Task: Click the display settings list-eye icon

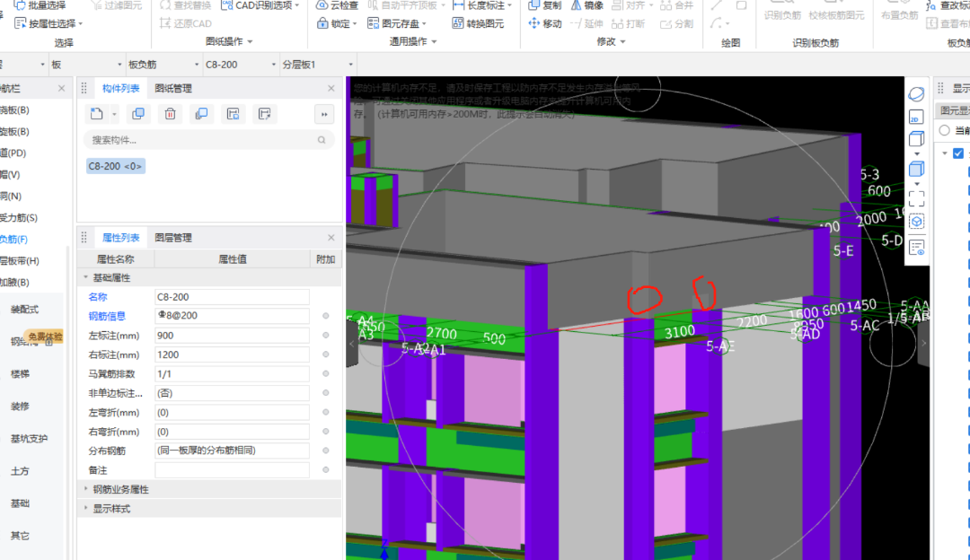Action: click(916, 248)
